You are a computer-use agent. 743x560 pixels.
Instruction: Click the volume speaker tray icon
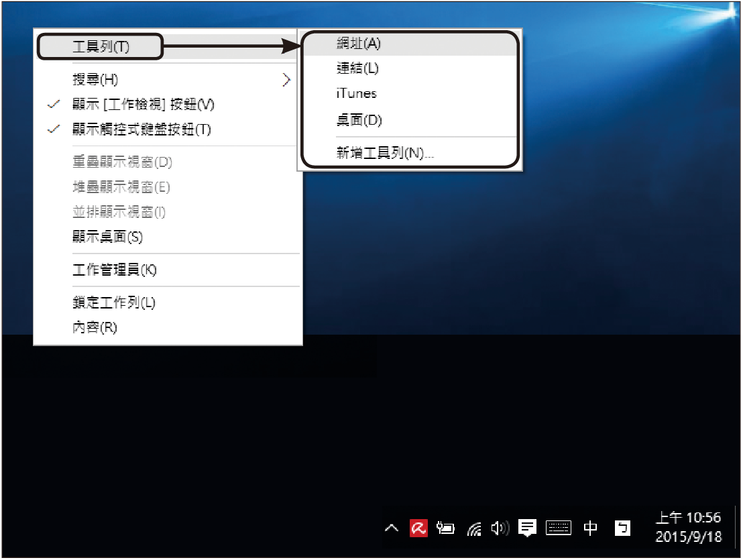pyautogui.click(x=500, y=528)
